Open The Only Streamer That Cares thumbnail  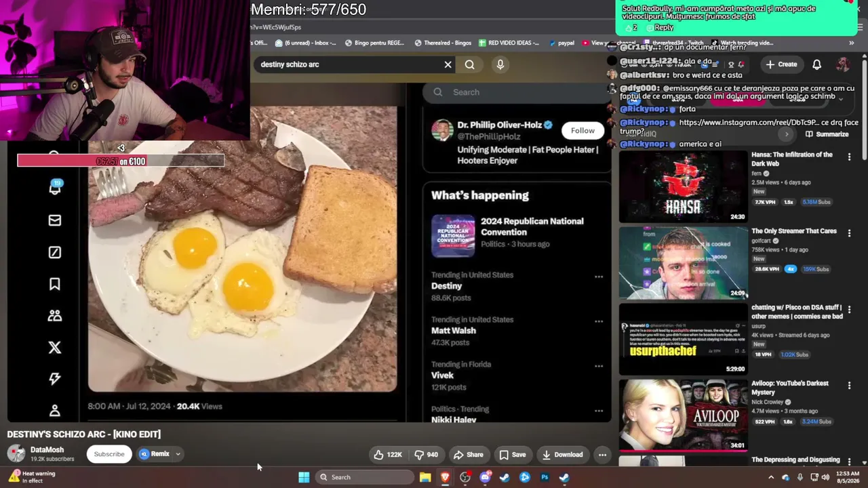pos(683,263)
